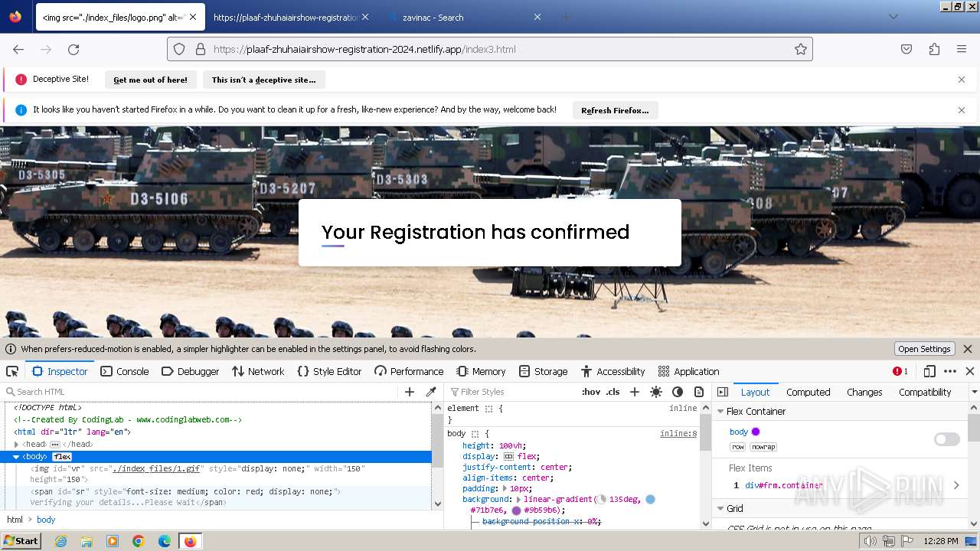
Task: Dismiss the Deceptive Site warning bar
Action: pyautogui.click(x=962, y=80)
